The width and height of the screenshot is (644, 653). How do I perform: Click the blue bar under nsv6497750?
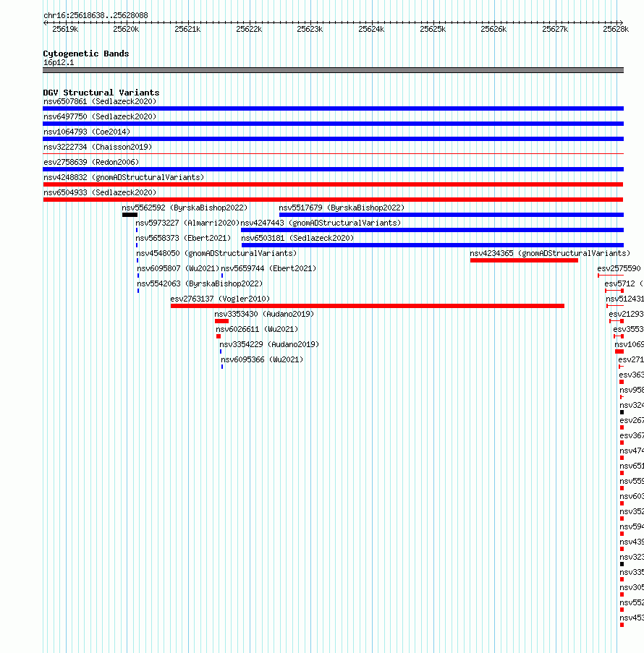coord(333,124)
